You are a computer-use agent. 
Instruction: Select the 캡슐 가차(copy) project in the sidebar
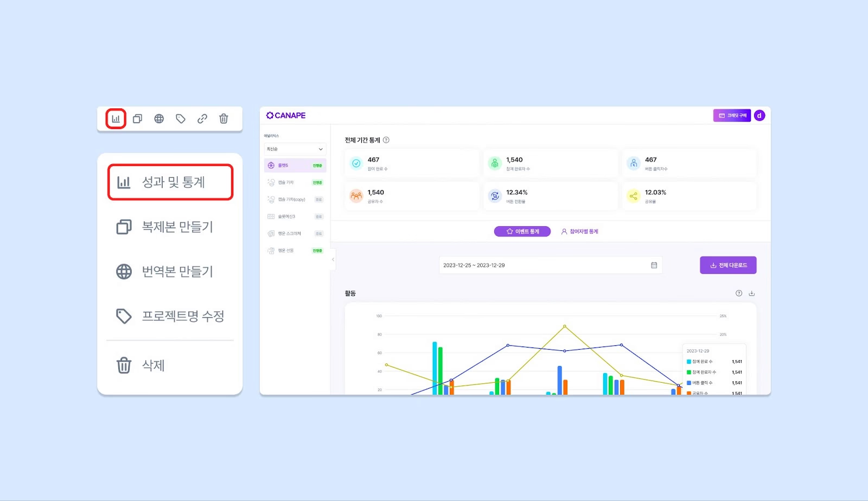pyautogui.click(x=295, y=200)
